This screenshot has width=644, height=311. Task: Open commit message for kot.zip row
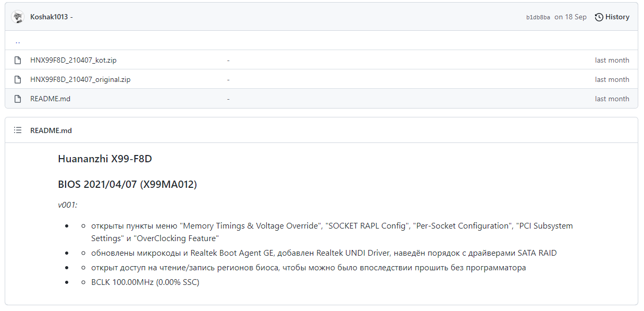(x=228, y=60)
